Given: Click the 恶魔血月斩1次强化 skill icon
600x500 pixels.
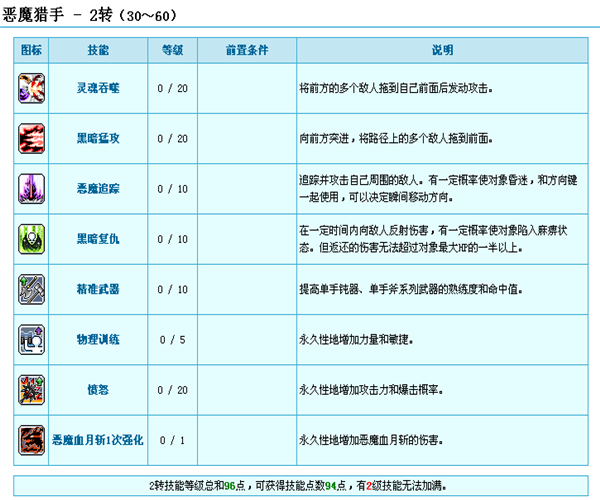Looking at the screenshot, I should click(x=31, y=440).
